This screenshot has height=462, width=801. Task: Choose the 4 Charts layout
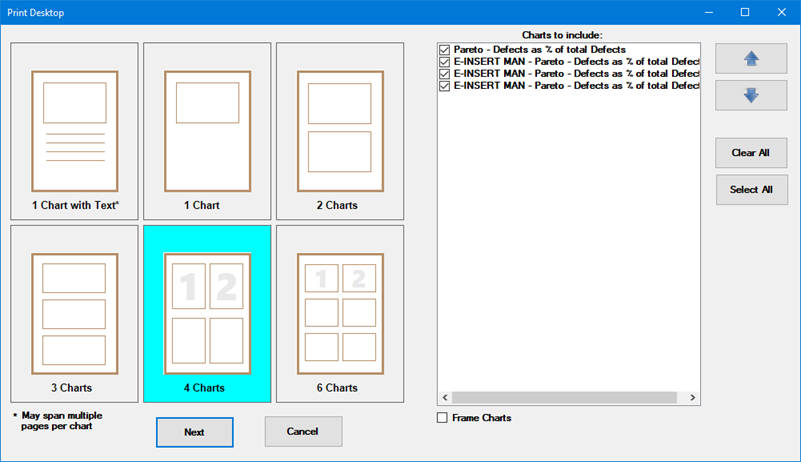(x=207, y=313)
